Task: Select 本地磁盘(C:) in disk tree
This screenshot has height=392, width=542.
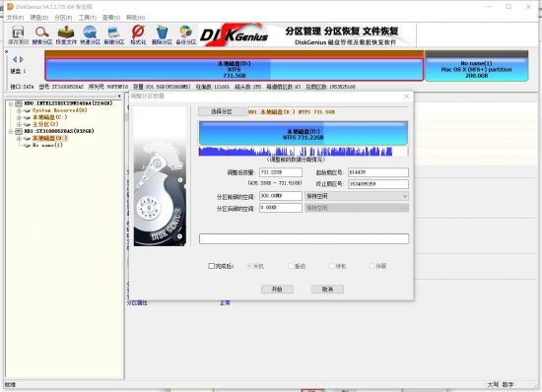Action: coord(50,117)
